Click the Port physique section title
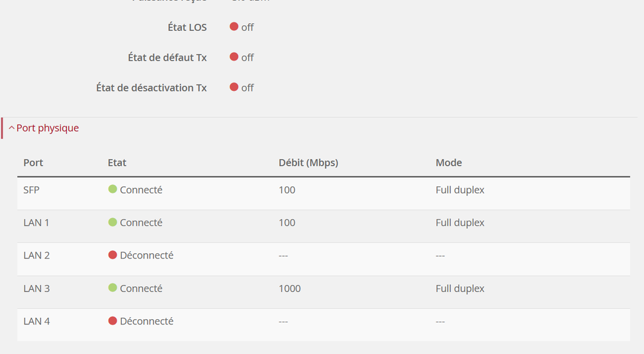Screen dimensions: 644x354 48,128
